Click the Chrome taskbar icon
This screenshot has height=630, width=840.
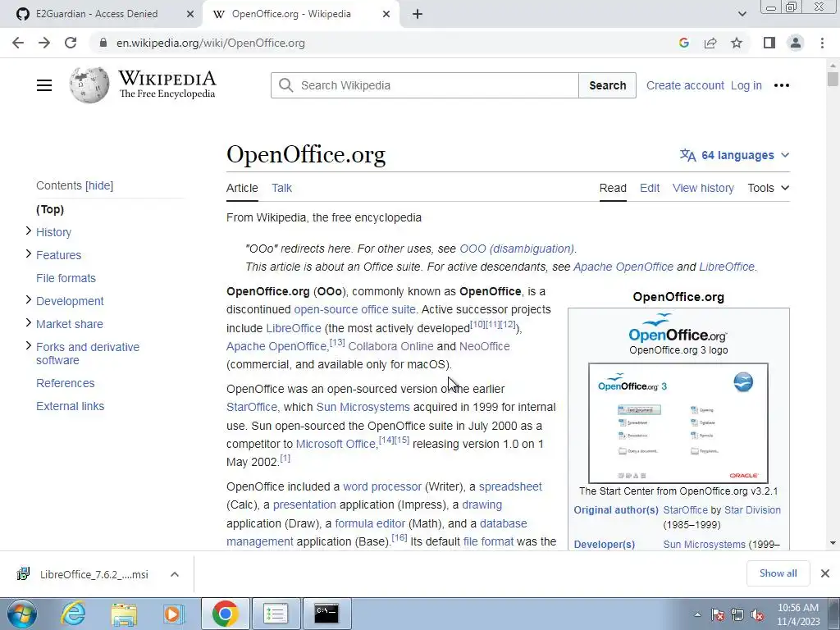tap(225, 614)
